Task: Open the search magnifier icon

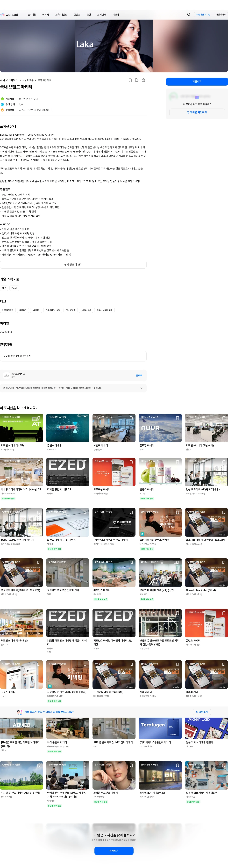Action: tap(189, 15)
